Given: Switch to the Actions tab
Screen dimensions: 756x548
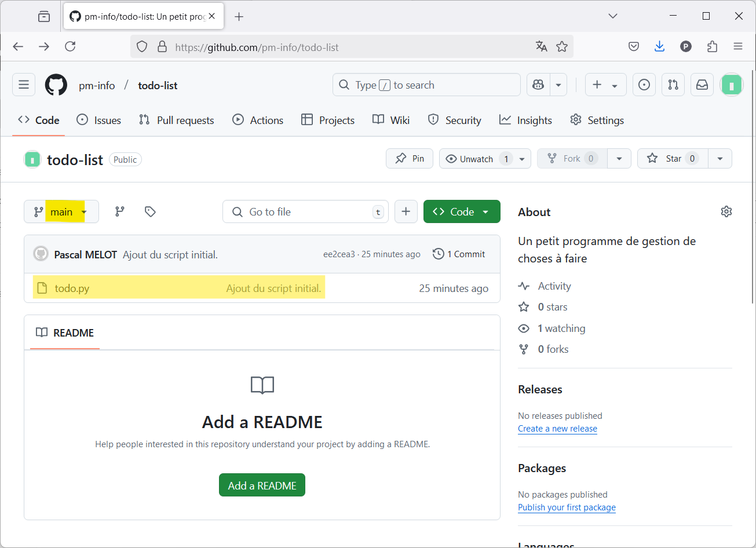Looking at the screenshot, I should [258, 120].
